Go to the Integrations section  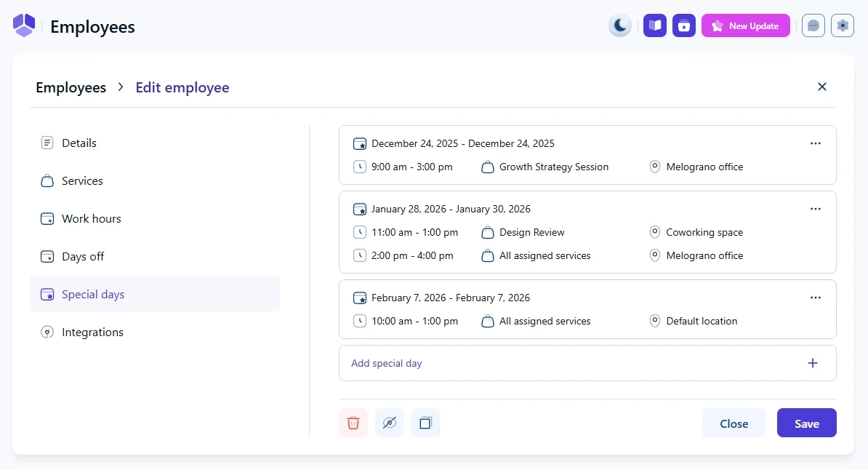tap(92, 332)
